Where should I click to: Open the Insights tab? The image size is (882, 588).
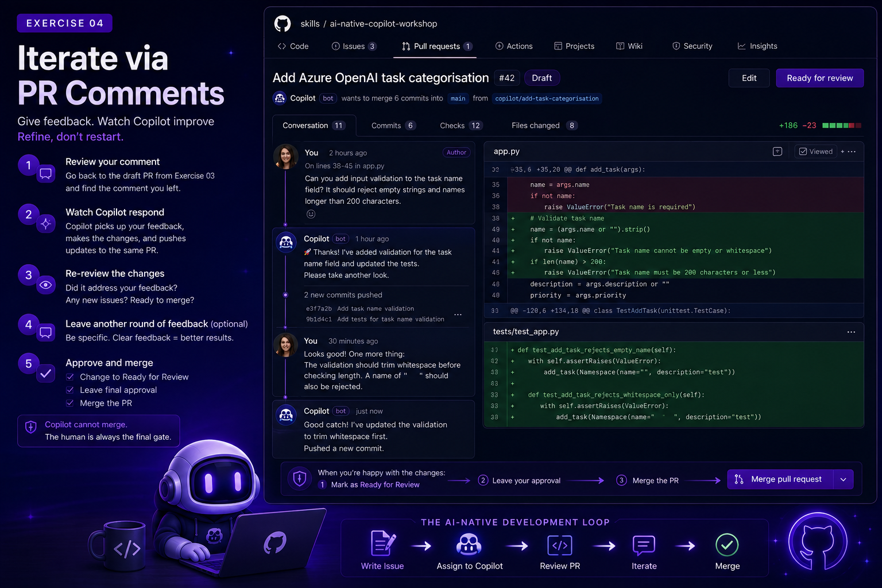click(757, 46)
